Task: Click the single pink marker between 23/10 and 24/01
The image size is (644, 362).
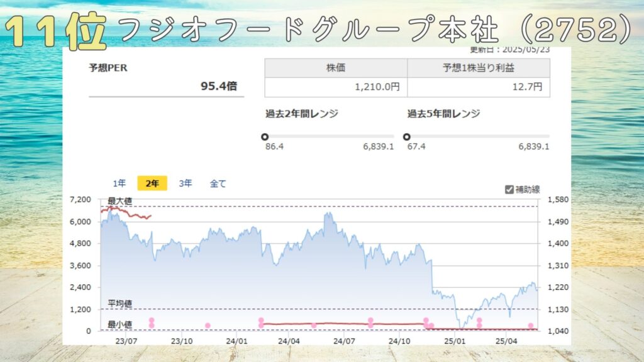Action: click(x=208, y=325)
